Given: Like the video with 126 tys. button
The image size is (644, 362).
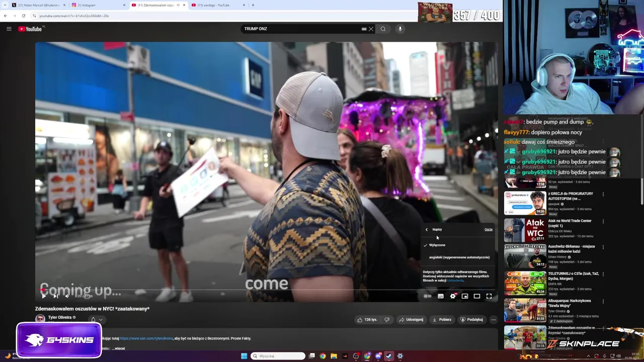Looking at the screenshot, I should (x=367, y=319).
